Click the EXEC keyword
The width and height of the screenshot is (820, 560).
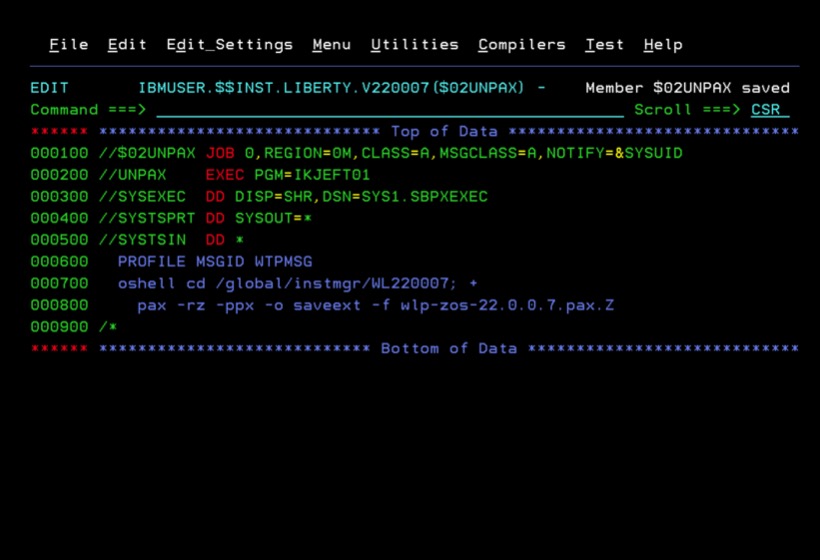(x=225, y=175)
